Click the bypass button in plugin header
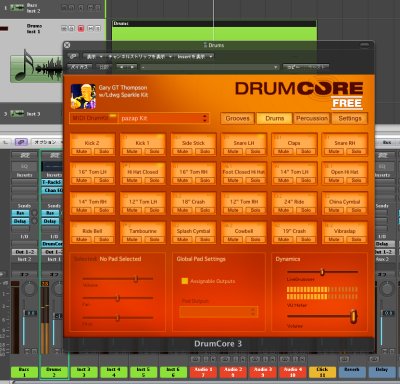Viewport: 400px width, 384px height. coord(80,67)
